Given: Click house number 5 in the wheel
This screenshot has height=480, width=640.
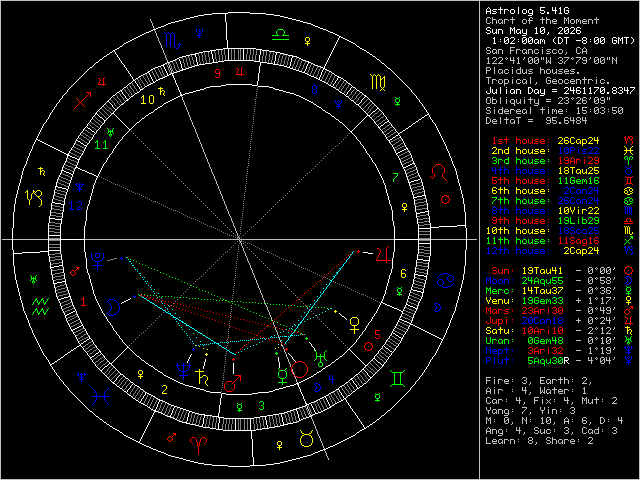Looking at the screenshot, I should click(377, 335).
